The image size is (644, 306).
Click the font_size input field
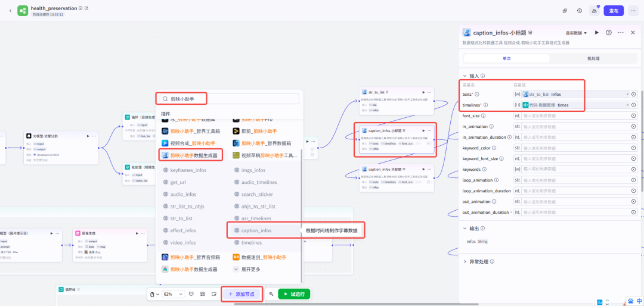tap(575, 116)
